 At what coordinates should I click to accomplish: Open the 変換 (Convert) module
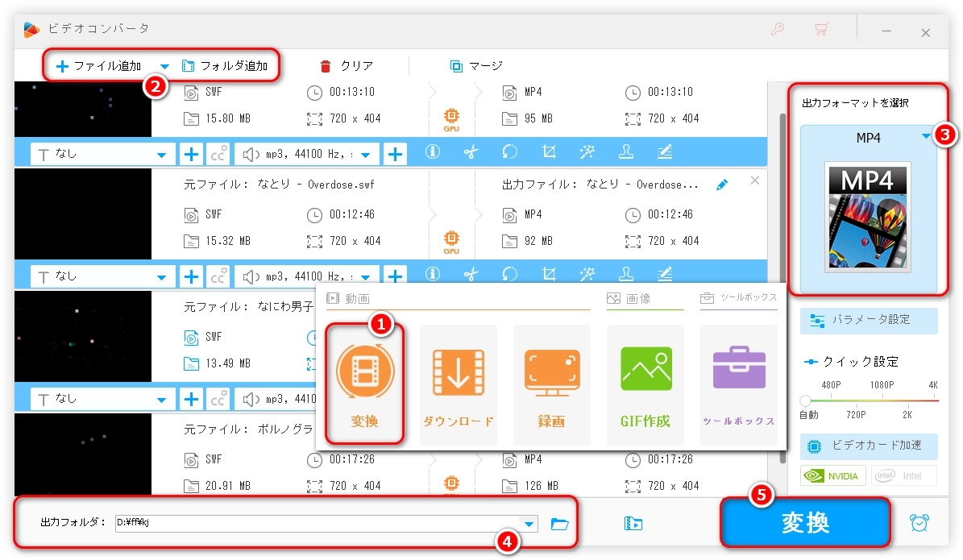click(x=364, y=384)
